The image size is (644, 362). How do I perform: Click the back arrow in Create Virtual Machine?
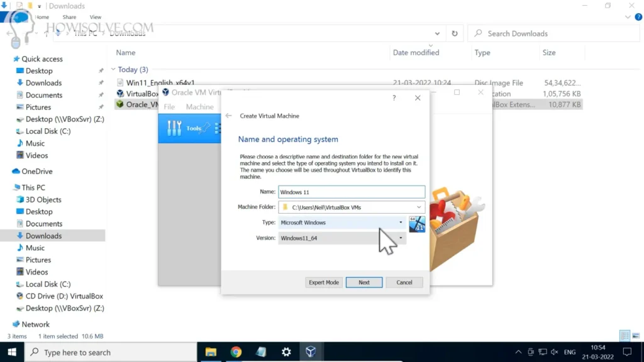(229, 116)
